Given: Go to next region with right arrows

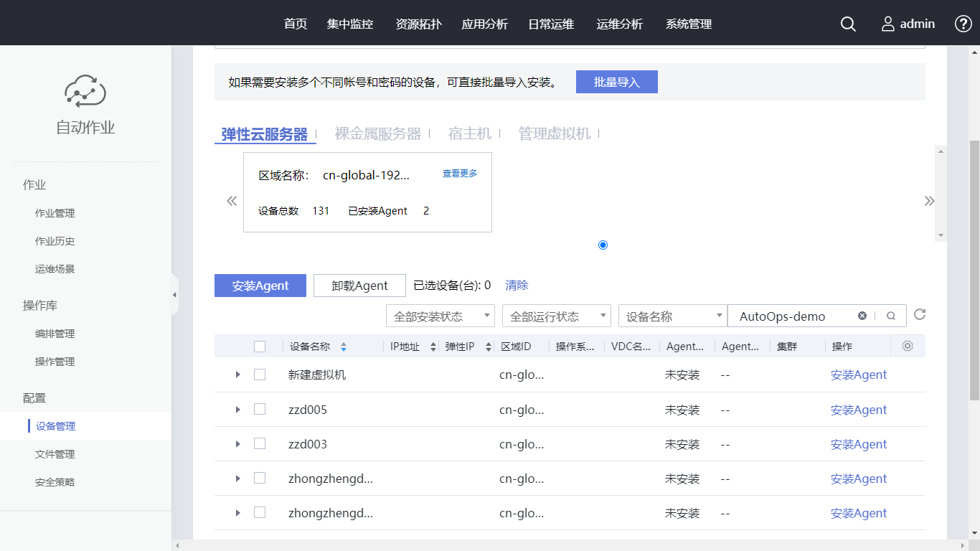Looking at the screenshot, I should pos(929,201).
